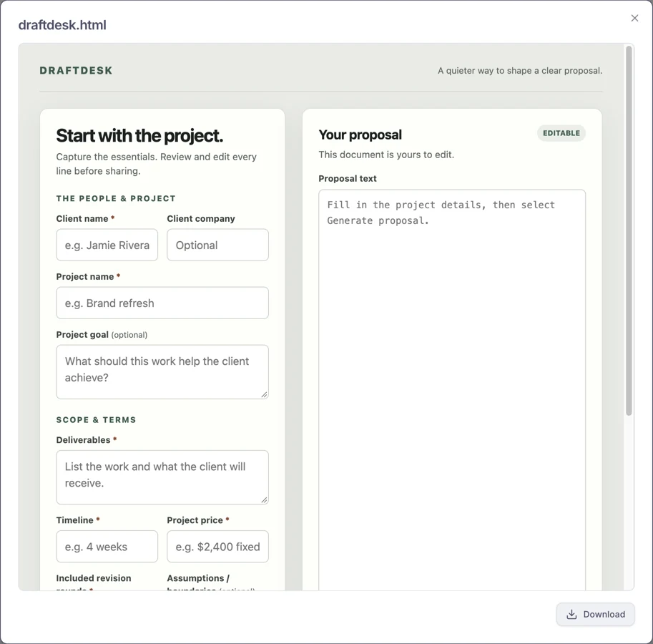This screenshot has height=644, width=653.
Task: Click the 'Proposal text' label
Action: [x=348, y=178]
